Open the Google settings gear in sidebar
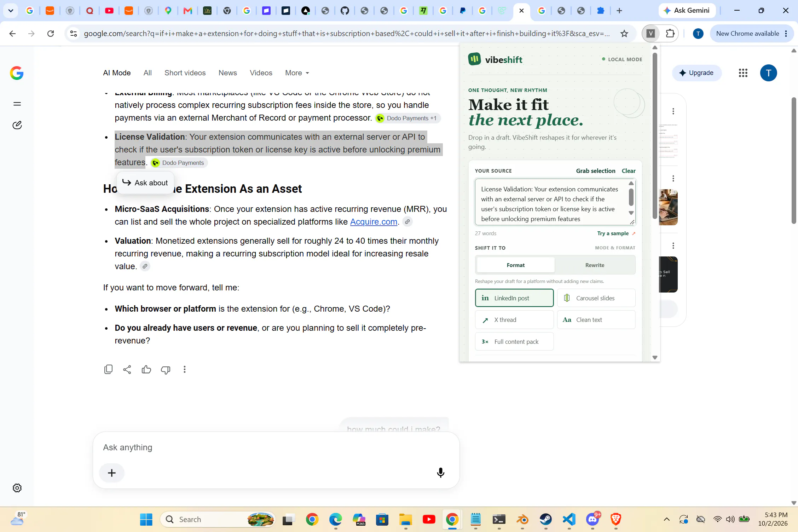 pos(17,488)
